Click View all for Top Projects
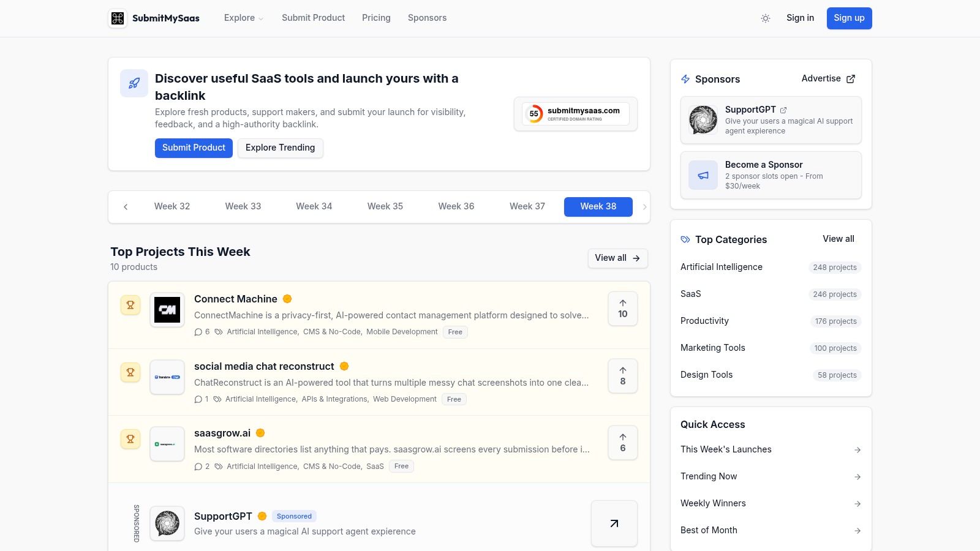Image resolution: width=980 pixels, height=551 pixels. (x=617, y=258)
